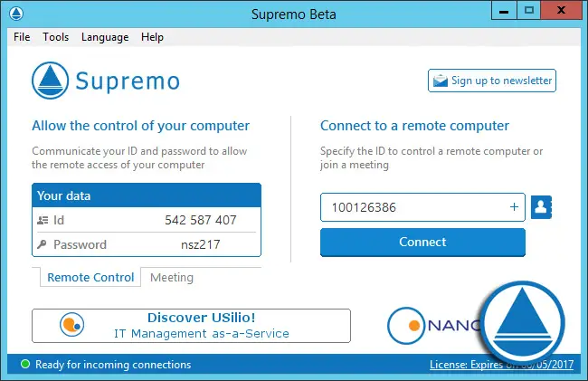
Task: Click the green ready status indicator
Action: point(25,364)
